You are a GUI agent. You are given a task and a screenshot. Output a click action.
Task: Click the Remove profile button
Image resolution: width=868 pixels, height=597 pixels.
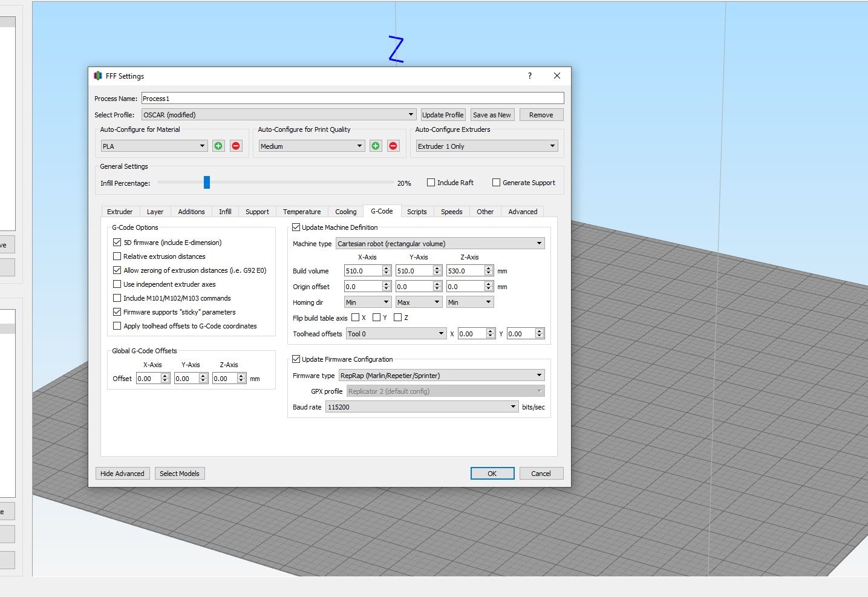pos(541,114)
